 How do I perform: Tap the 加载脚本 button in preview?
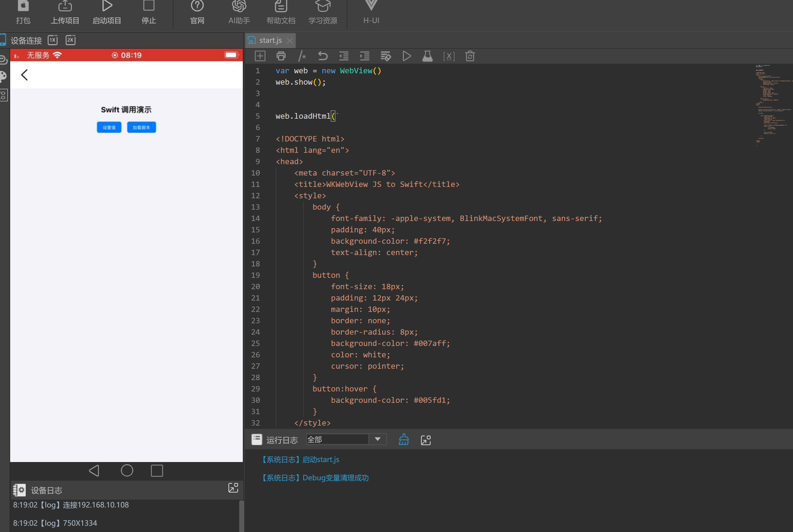point(141,127)
